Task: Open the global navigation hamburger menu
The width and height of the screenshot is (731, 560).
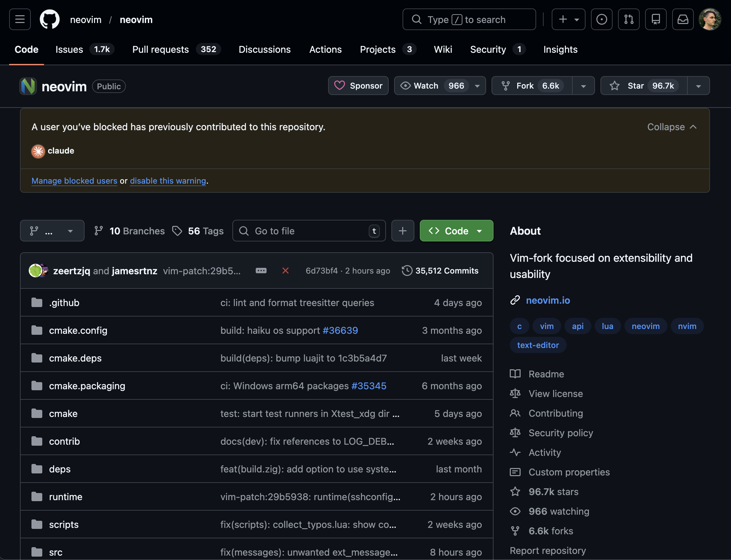Action: 19,19
